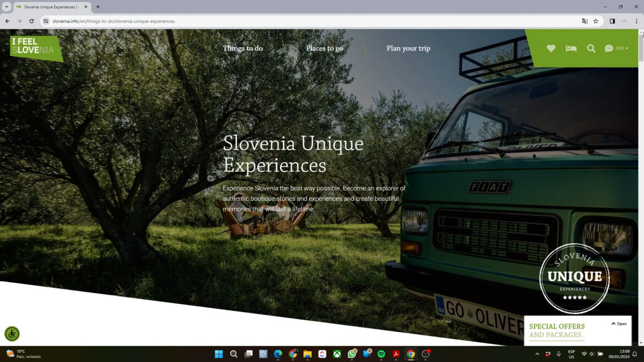Open the Places to go menu
The height and width of the screenshot is (362, 644).
click(x=324, y=48)
